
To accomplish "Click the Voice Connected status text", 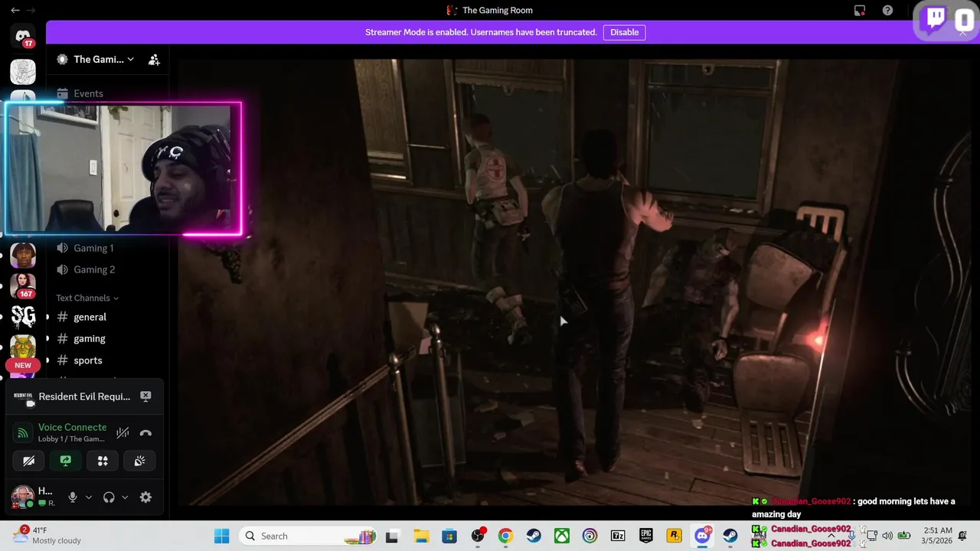I will [x=72, y=427].
